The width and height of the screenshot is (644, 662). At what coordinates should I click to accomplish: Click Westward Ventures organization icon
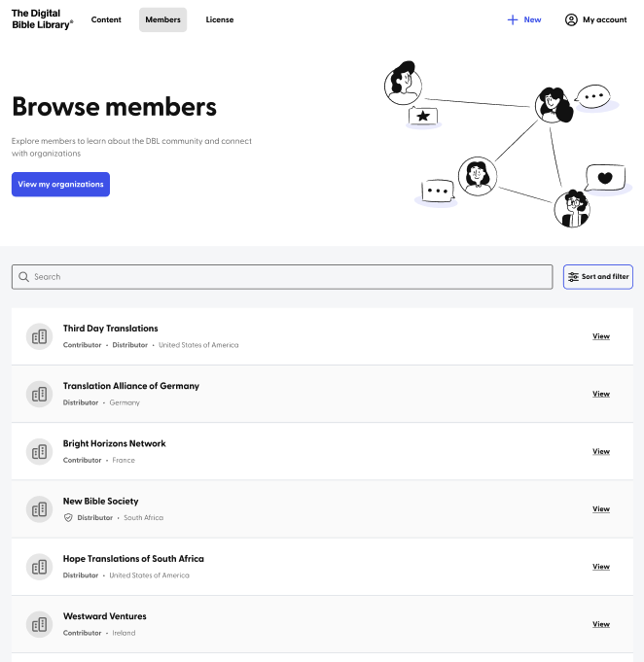(x=39, y=624)
